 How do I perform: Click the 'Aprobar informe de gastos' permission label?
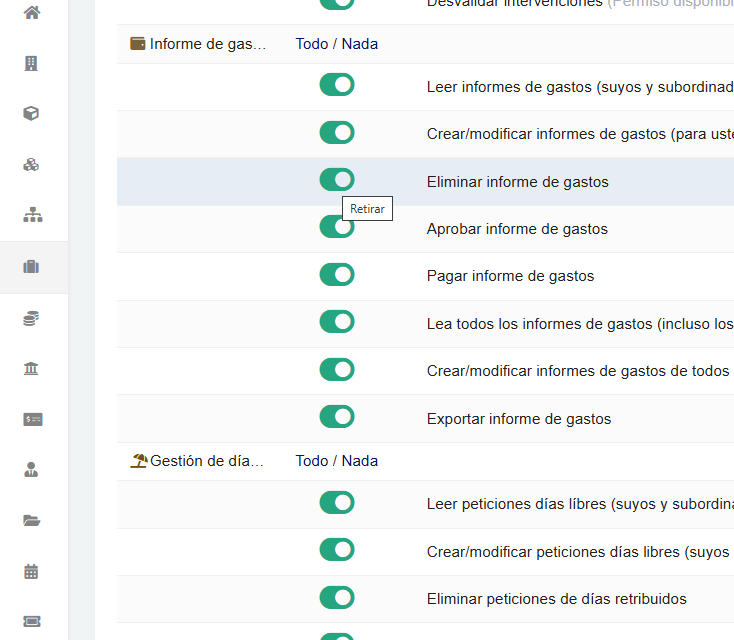(517, 229)
